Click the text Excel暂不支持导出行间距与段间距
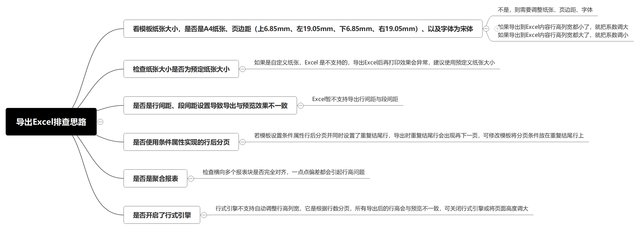This screenshot has width=644, height=228. click(x=355, y=99)
